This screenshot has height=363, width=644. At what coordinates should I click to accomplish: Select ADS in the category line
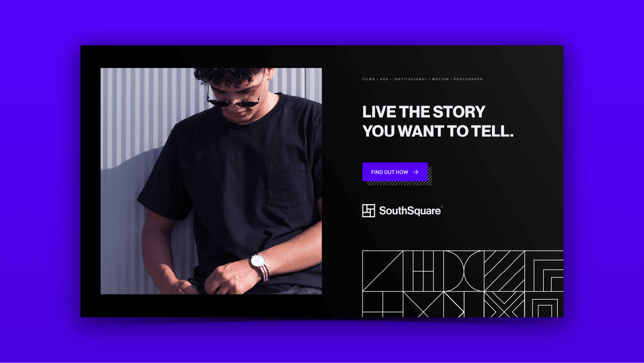click(x=384, y=79)
